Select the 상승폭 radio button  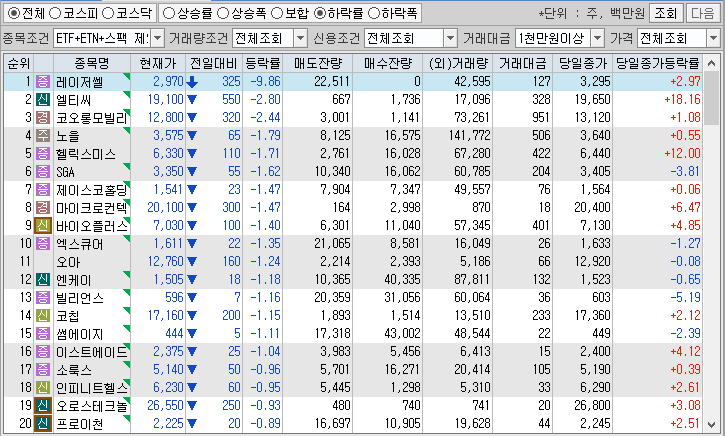223,13
